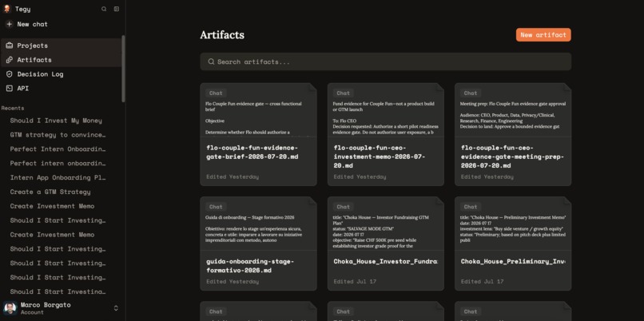This screenshot has width=644, height=321.
Task: Click the Decision Log shield icon
Action: (9, 74)
